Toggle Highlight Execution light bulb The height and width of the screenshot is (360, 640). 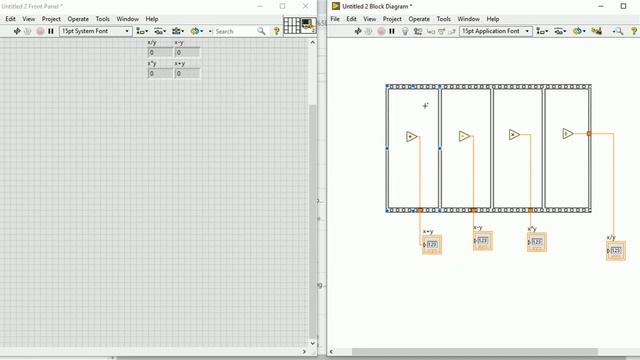click(x=405, y=31)
